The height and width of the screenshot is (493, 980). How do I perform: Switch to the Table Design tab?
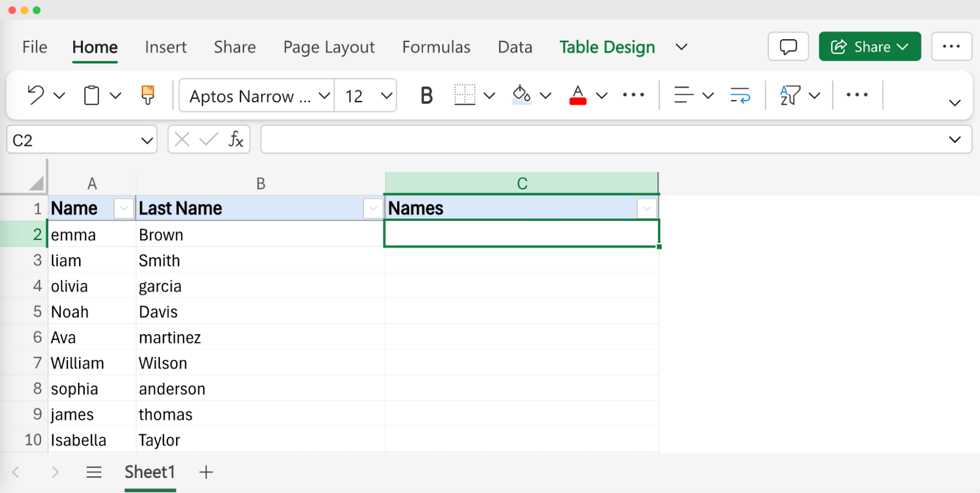point(607,46)
